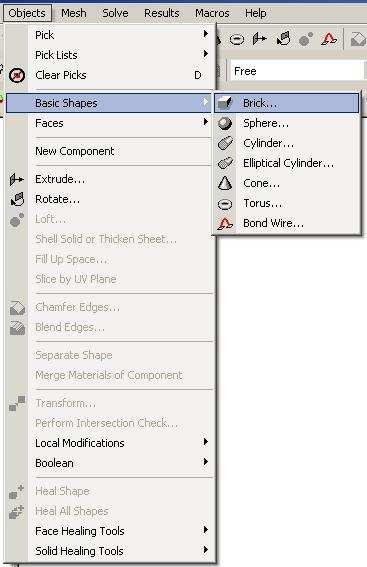Screen dimensions: 367x567
Task: Click the Clear Picks icon
Action: point(17,75)
